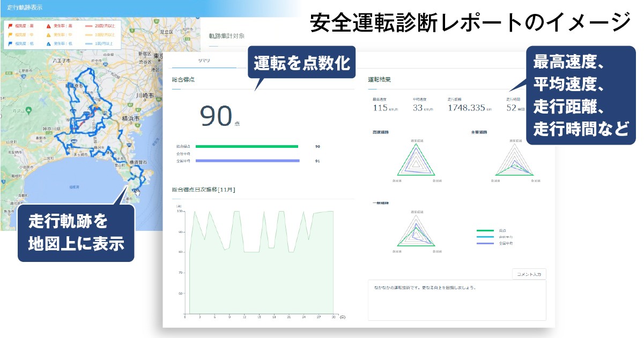Screen dimensions: 644x338
Task: Click the red high-priority flag legend icon
Action: (x=10, y=25)
